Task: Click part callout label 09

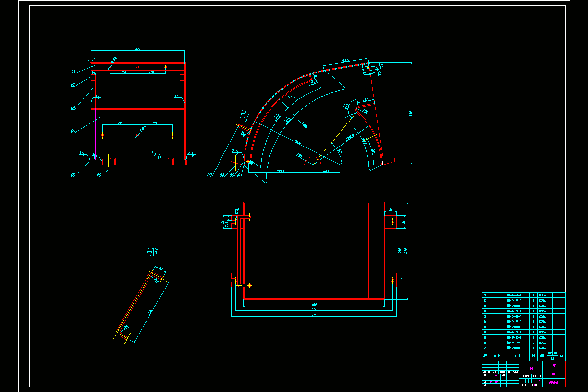Action: coord(232,175)
